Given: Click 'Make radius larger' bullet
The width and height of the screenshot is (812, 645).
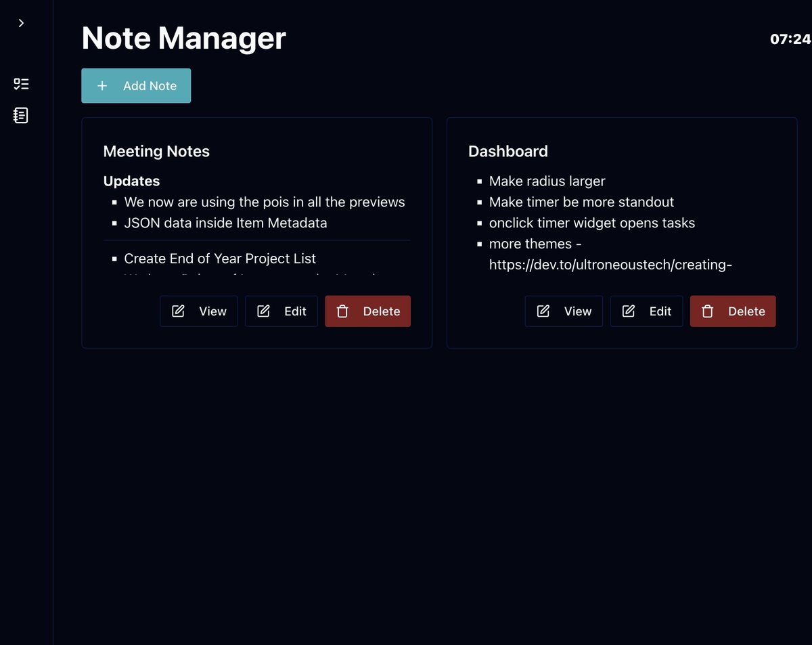Looking at the screenshot, I should 547,181.
